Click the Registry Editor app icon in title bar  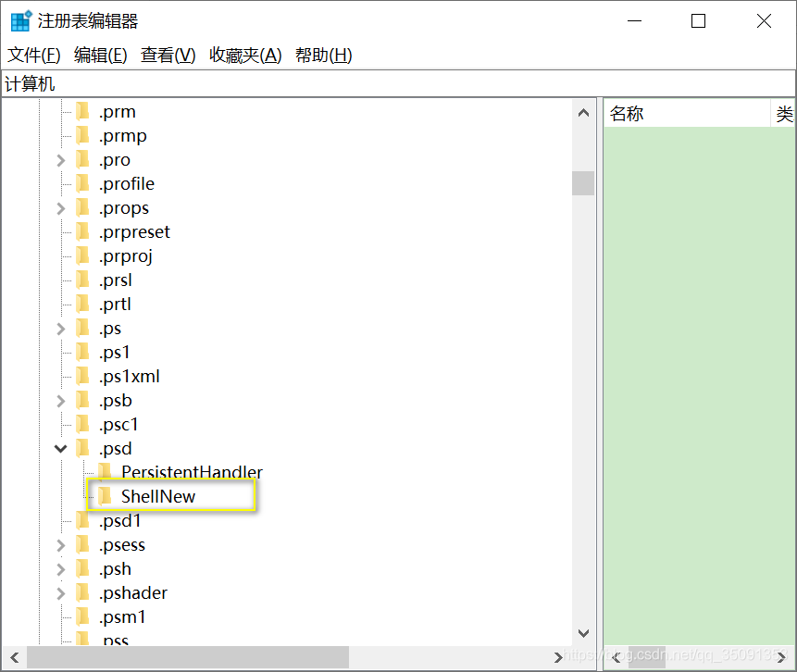(x=20, y=21)
